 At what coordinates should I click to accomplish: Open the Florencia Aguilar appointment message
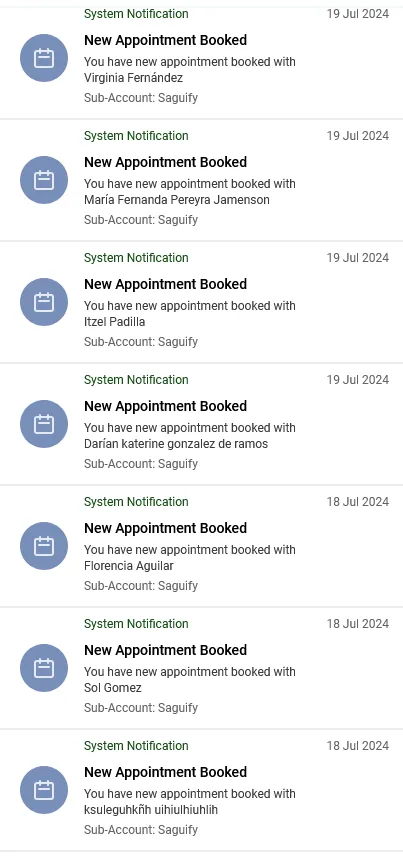click(x=190, y=557)
